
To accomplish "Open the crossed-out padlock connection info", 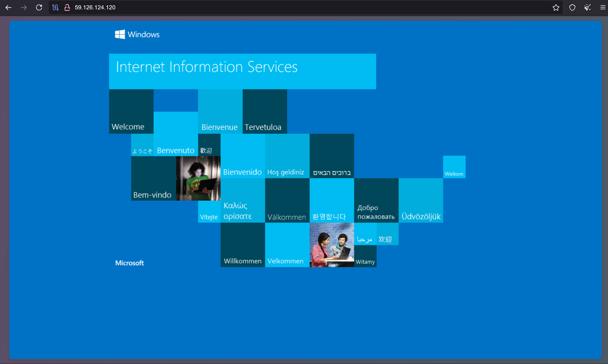I will (x=67, y=8).
